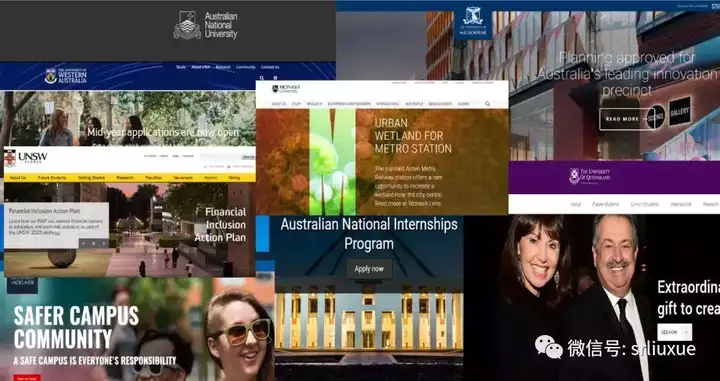Viewport: 720px width, 381px height.
Task: Open International in the Queensland navigation
Action: tap(681, 204)
